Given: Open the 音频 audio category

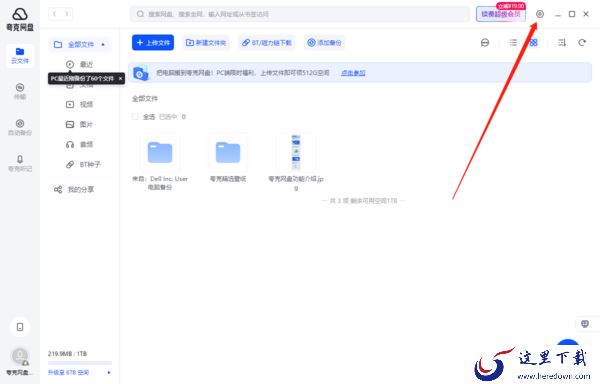Looking at the screenshot, I should [x=80, y=144].
